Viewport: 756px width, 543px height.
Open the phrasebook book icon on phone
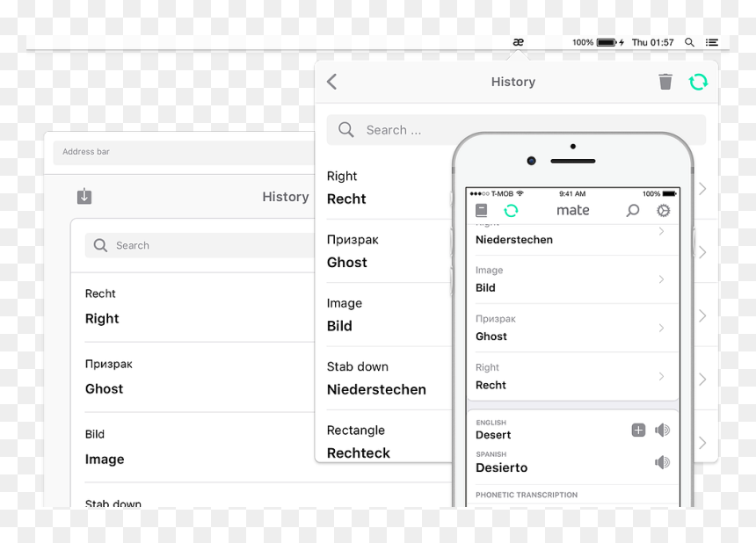pyautogui.click(x=481, y=211)
